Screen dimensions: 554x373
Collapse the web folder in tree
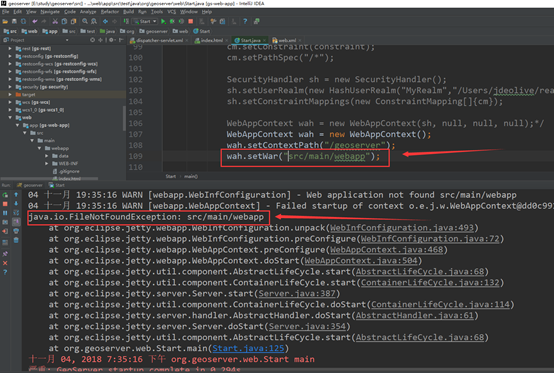pos(10,118)
